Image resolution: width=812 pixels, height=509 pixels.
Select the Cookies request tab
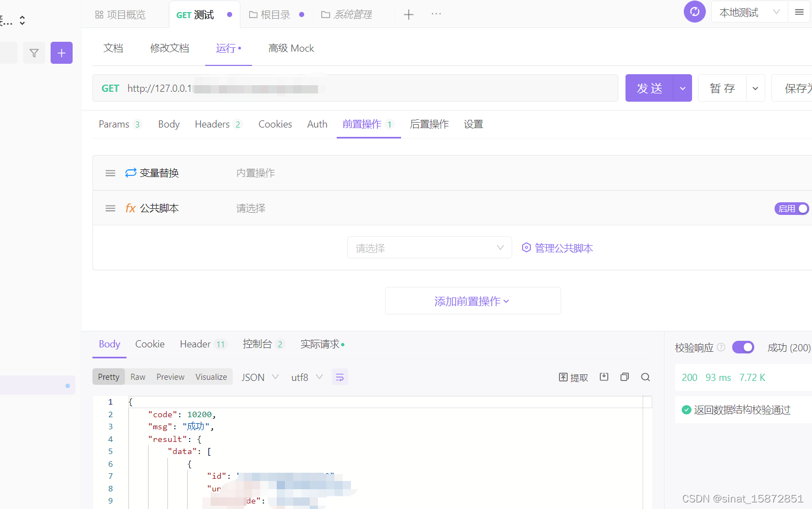coord(275,124)
